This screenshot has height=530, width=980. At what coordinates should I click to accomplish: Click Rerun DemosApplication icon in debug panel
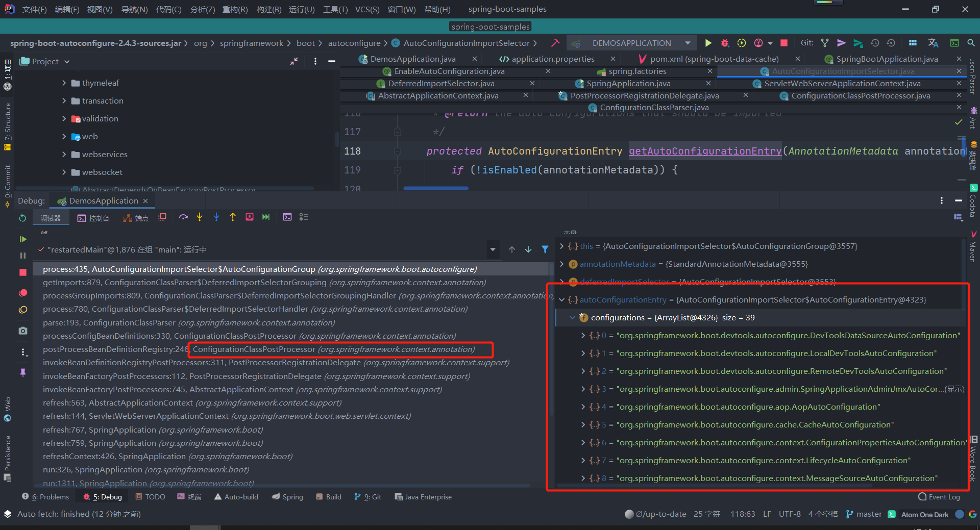tap(22, 218)
